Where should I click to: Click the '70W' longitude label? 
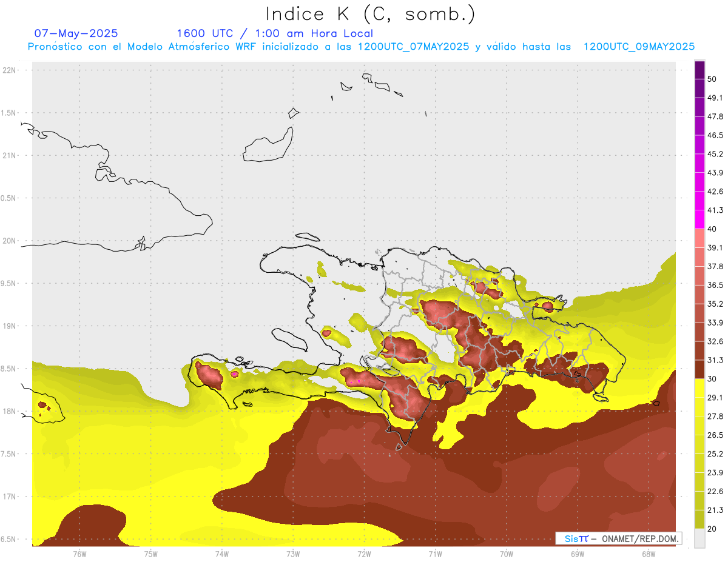(507, 554)
